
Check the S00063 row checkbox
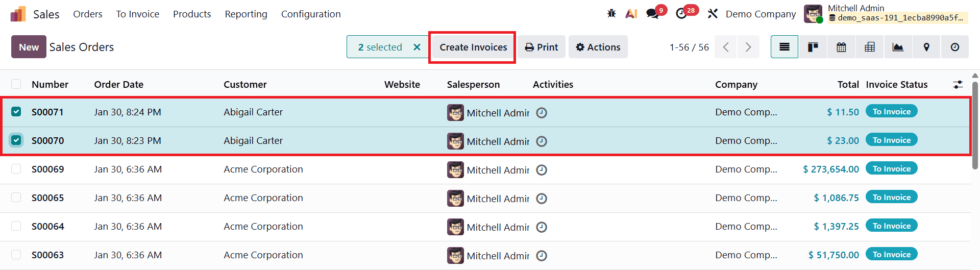coord(16,254)
